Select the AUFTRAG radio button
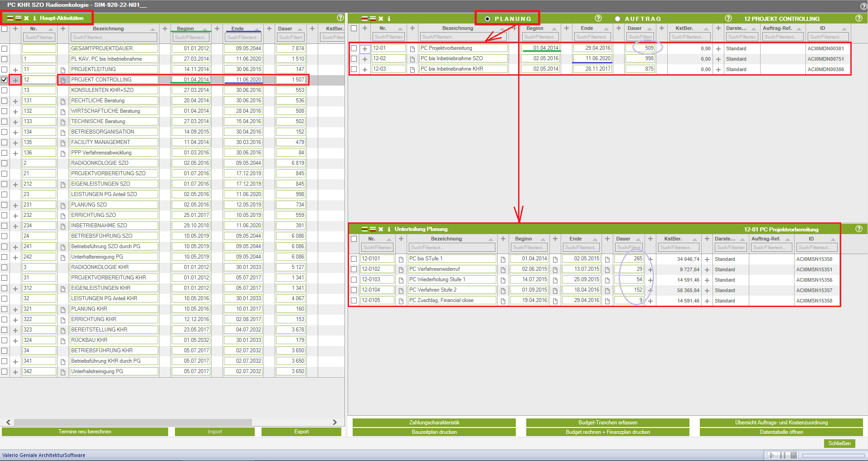This screenshot has height=461, width=868. pos(617,19)
